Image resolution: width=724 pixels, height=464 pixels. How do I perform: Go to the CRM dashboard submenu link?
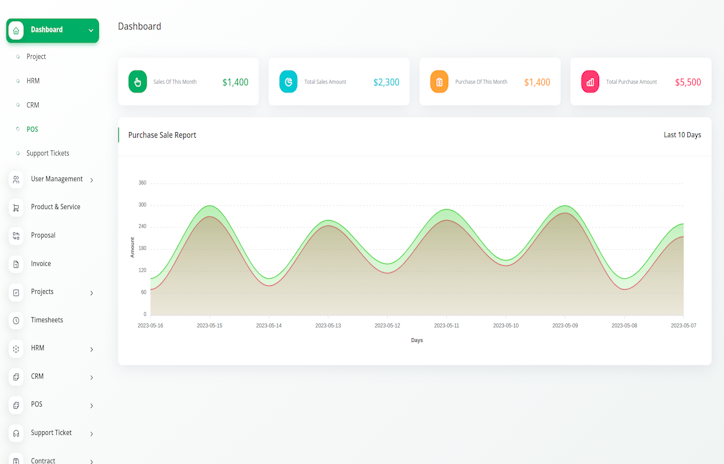click(33, 105)
